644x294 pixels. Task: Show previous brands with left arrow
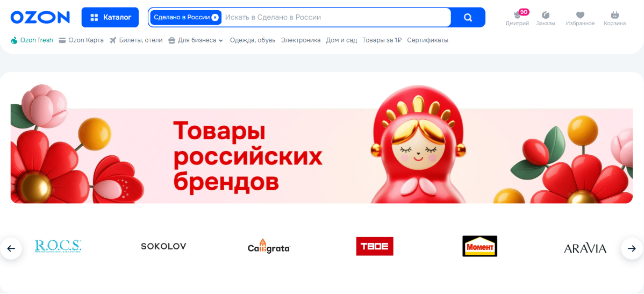[11, 248]
